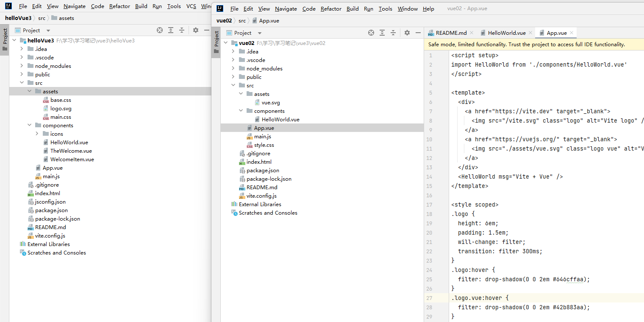Viewport: 644px width, 322px height.
Task: Click line number 27 in editor gutter
Action: point(430,298)
